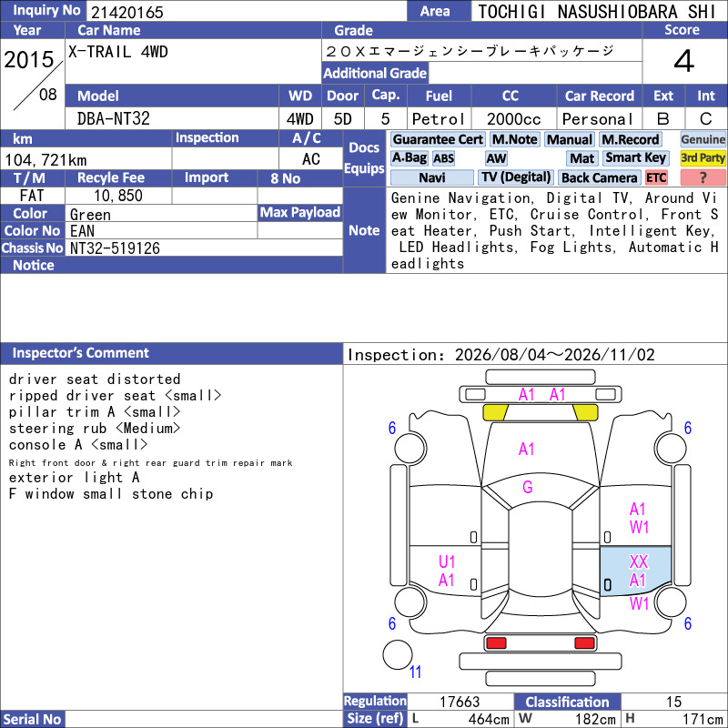Click the 5D door value
The width and height of the screenshot is (728, 728).
coord(343,119)
